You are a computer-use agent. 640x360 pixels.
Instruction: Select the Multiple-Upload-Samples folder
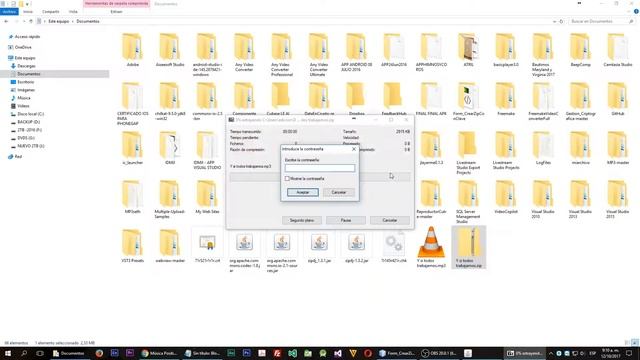click(x=170, y=200)
